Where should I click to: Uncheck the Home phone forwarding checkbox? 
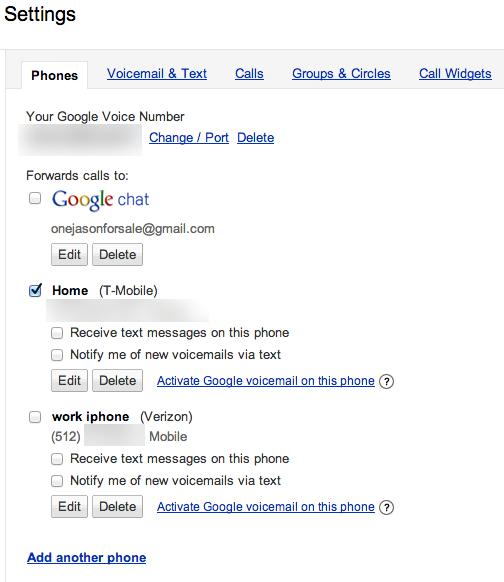pyautogui.click(x=35, y=290)
